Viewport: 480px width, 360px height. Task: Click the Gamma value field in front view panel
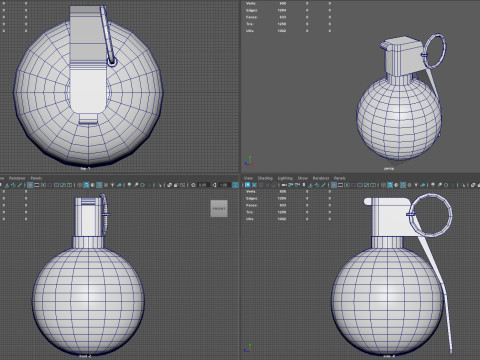[224, 185]
